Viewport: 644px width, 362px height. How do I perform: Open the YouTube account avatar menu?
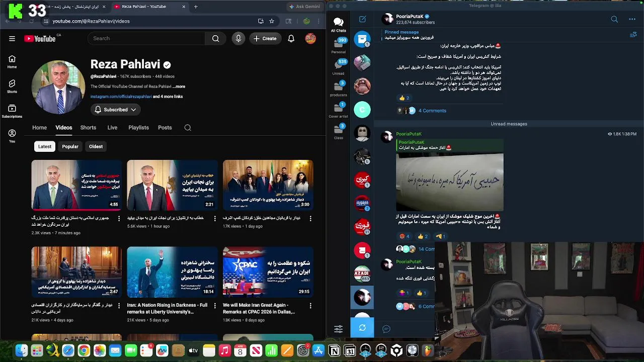[310, 39]
